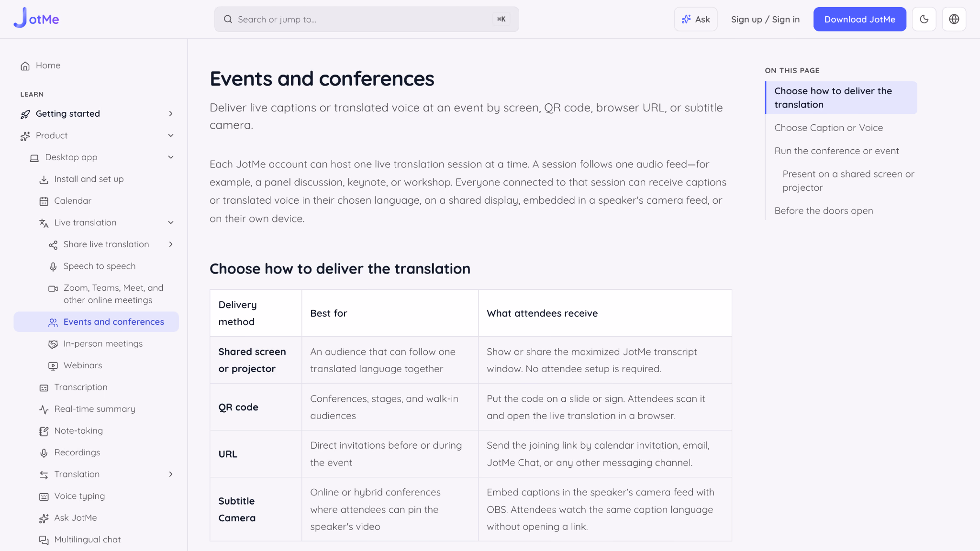Open Zoom, Teams, Meet, and other online meetings
Screen dimensions: 980x551
pos(96,294)
